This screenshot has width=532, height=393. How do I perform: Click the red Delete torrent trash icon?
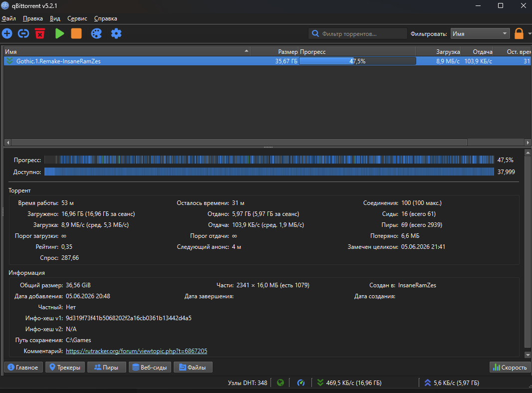[x=40, y=33]
